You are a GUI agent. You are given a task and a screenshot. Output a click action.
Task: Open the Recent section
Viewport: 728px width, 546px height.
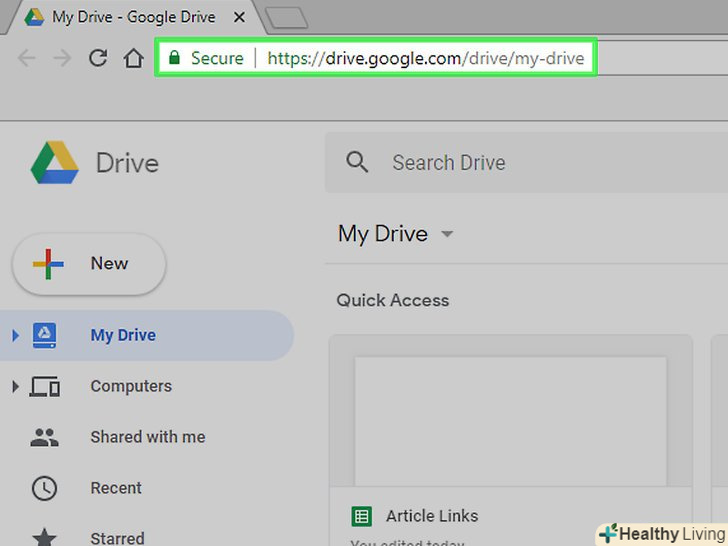[116, 488]
